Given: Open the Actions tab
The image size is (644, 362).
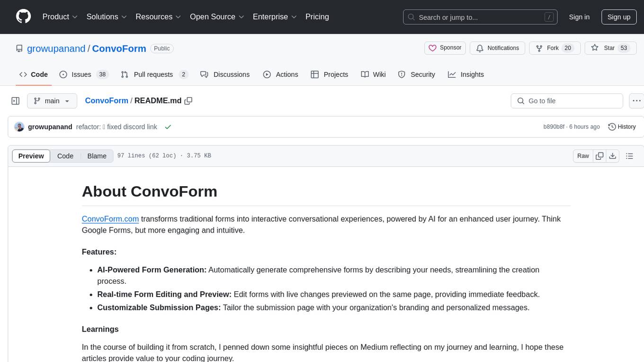Looking at the screenshot, I should click(x=280, y=74).
